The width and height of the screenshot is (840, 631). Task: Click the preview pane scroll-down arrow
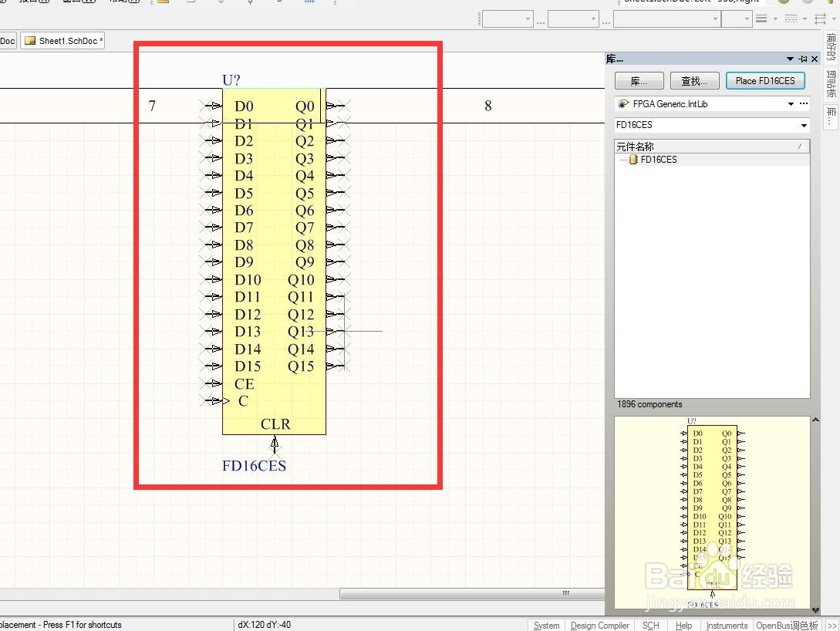(x=815, y=609)
